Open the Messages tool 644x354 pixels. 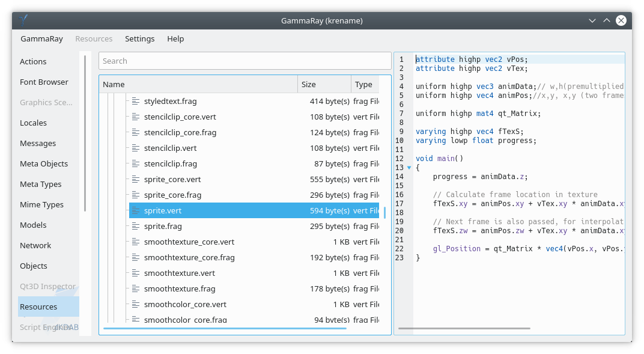49,143
